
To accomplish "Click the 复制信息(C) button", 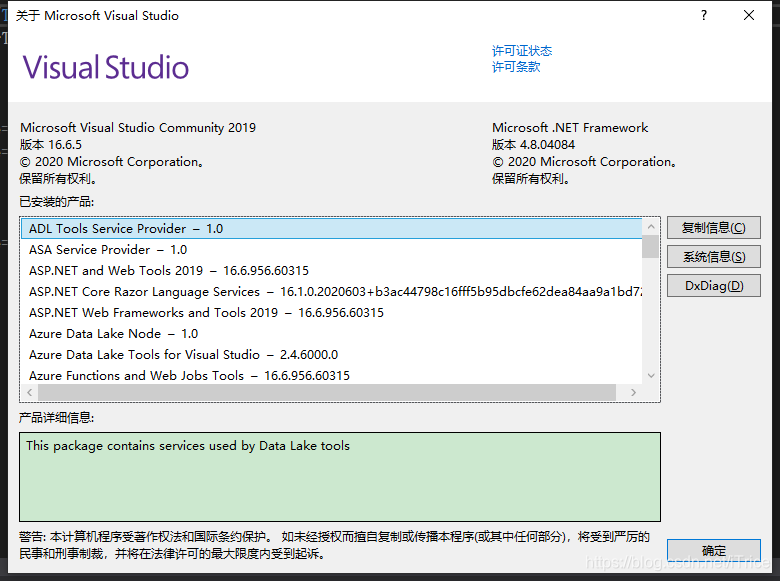I will (713, 228).
